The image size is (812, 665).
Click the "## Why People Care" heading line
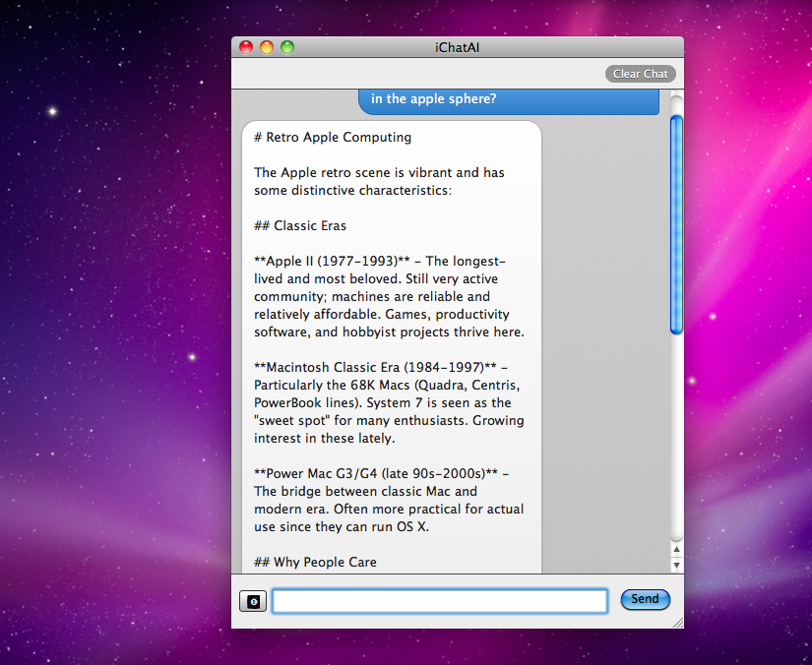point(315,562)
